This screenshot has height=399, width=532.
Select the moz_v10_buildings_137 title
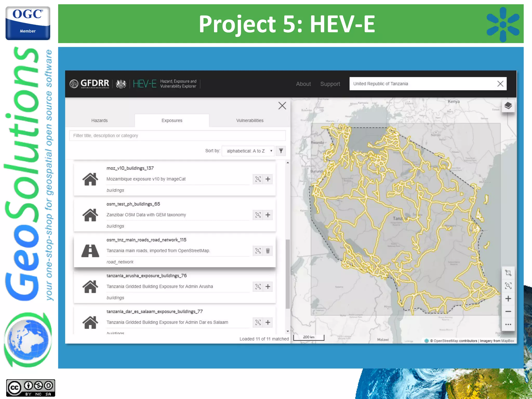click(130, 168)
